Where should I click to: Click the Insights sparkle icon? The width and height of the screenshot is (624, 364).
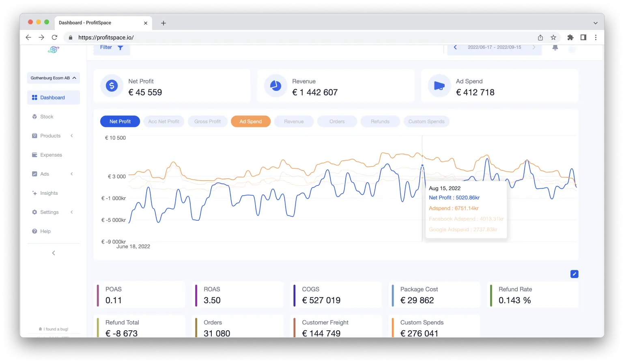(34, 193)
